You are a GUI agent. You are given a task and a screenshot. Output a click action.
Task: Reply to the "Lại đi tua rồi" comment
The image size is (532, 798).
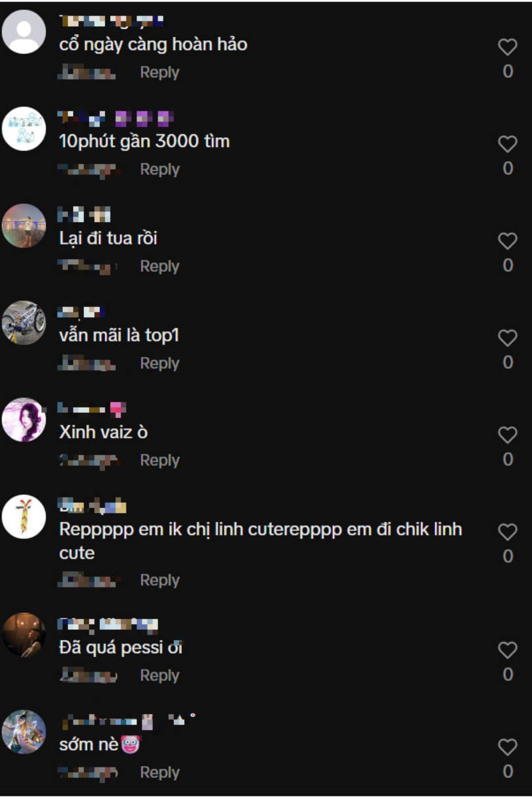(x=160, y=266)
